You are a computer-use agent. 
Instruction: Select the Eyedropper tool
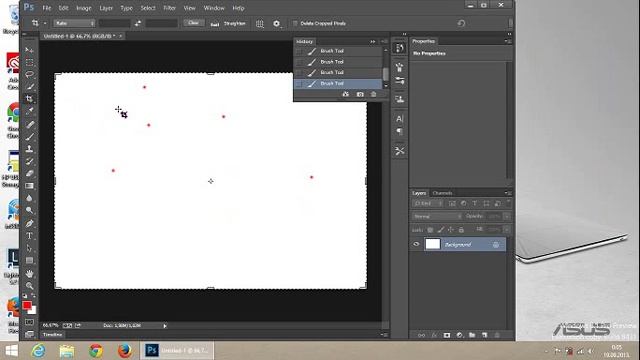click(x=29, y=111)
